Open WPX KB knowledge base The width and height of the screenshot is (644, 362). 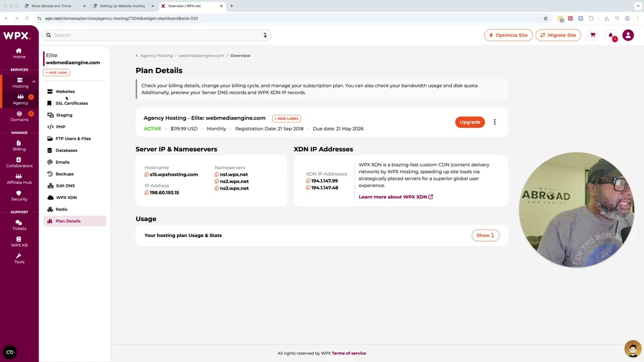coord(19,242)
